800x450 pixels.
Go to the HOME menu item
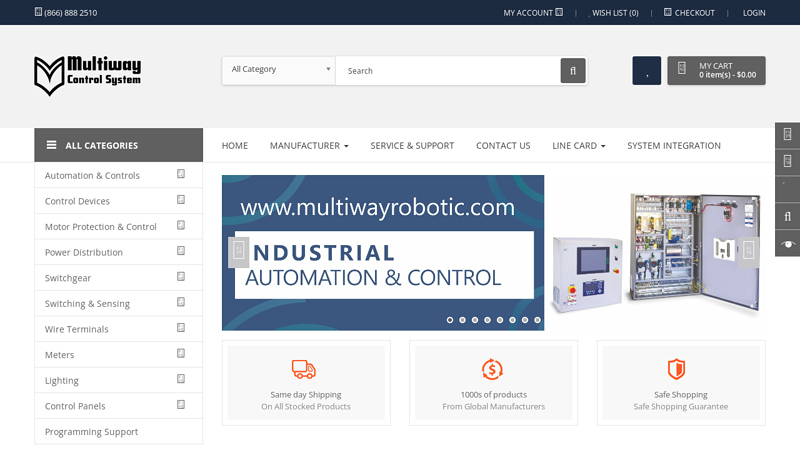pyautogui.click(x=235, y=145)
